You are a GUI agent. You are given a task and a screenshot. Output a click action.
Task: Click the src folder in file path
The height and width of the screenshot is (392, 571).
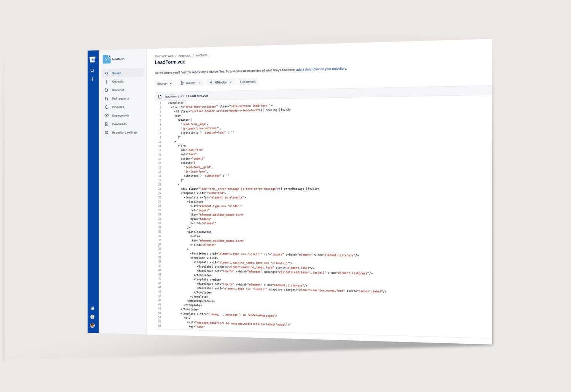coord(182,96)
